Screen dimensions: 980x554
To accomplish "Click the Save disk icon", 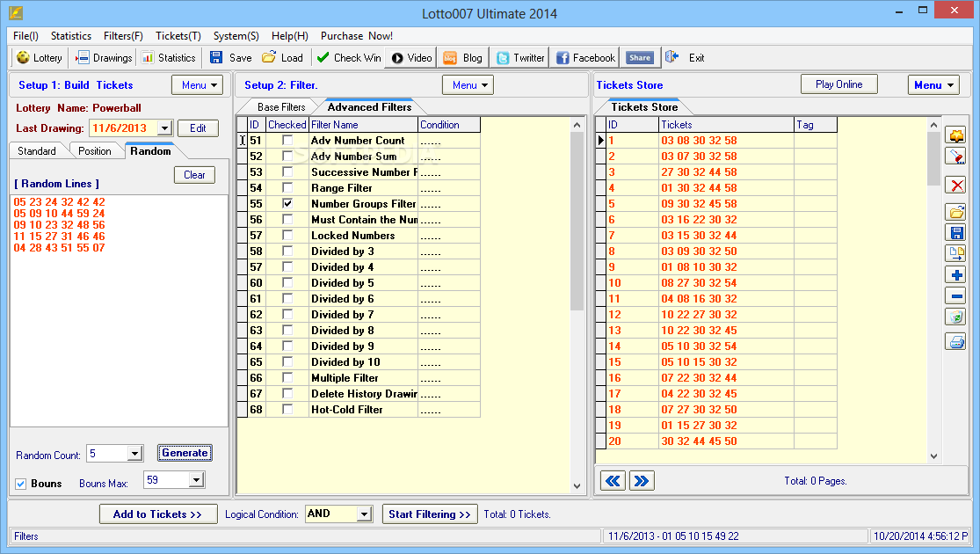I will (x=215, y=57).
